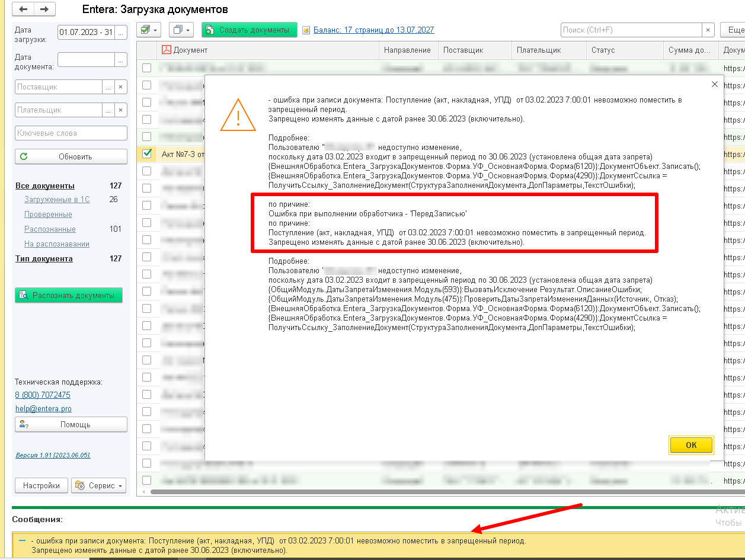Sort by the Документ column header
Image resolution: width=745 pixels, height=560 pixels.
(x=268, y=50)
